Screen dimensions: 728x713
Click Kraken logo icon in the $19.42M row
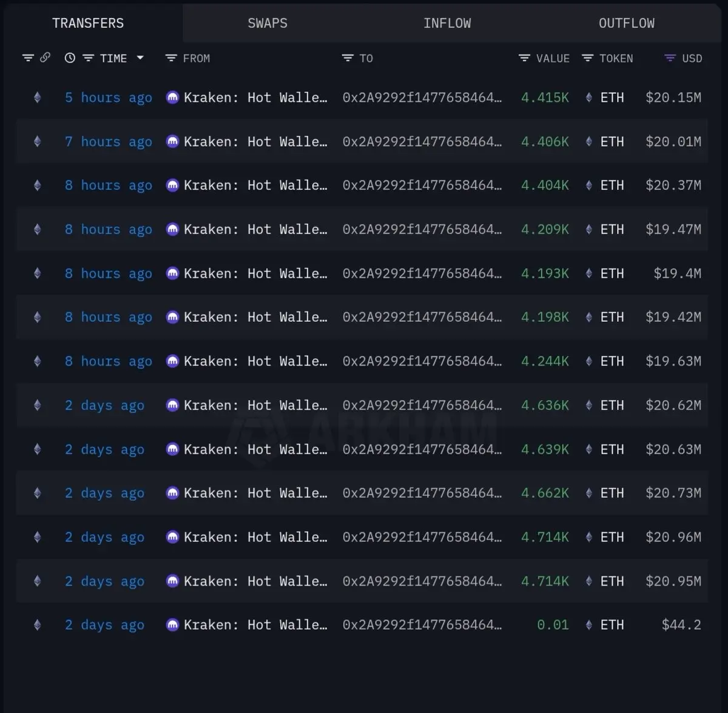(x=172, y=317)
